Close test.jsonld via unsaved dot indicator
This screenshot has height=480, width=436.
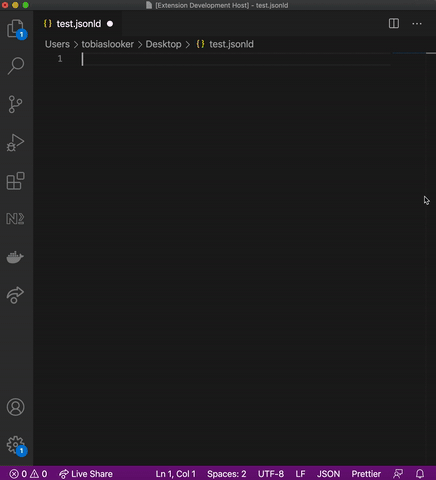pos(110,24)
